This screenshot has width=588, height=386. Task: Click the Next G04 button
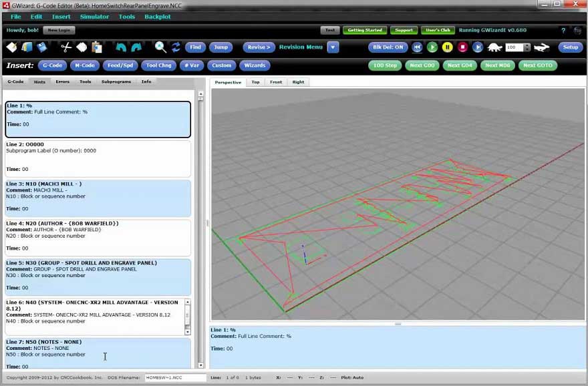click(460, 65)
